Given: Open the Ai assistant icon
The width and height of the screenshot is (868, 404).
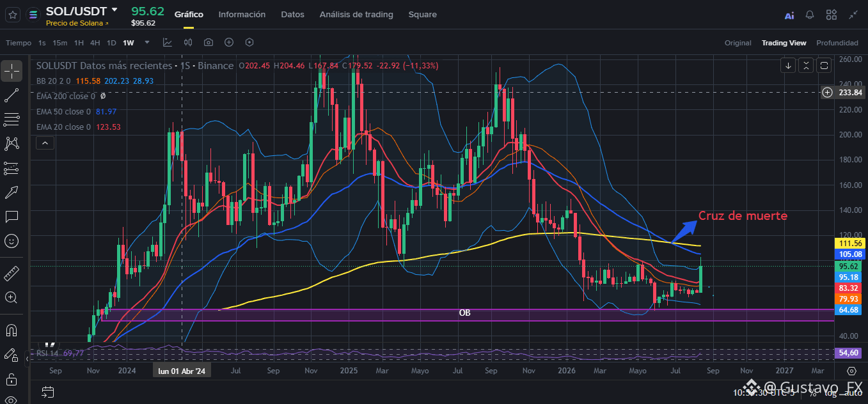Looking at the screenshot, I should pyautogui.click(x=789, y=15).
